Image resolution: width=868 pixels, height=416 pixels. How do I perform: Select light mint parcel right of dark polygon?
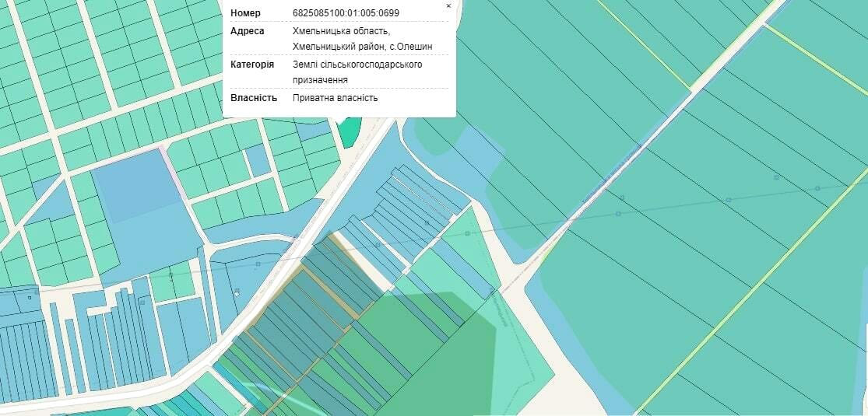pyautogui.click(x=522, y=365)
